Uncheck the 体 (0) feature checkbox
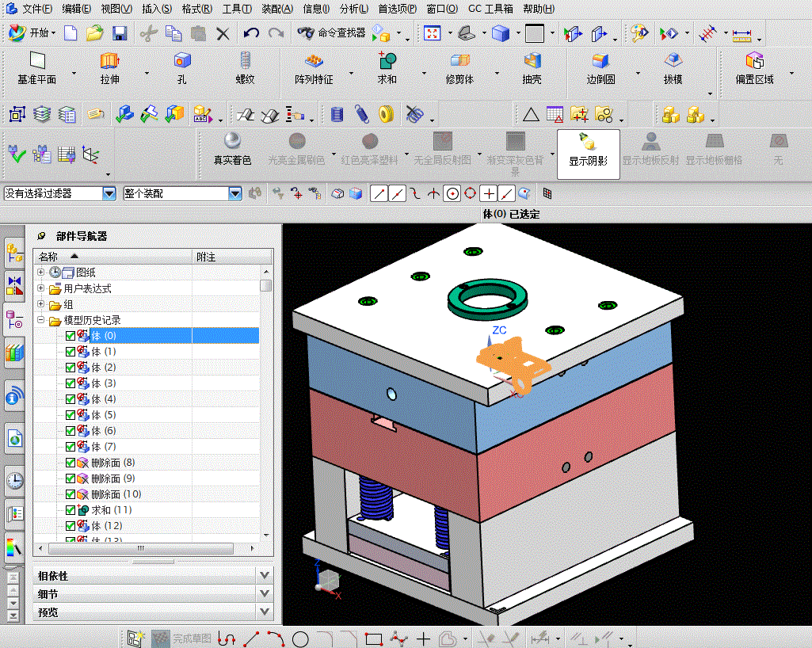The image size is (812, 648). point(71,336)
